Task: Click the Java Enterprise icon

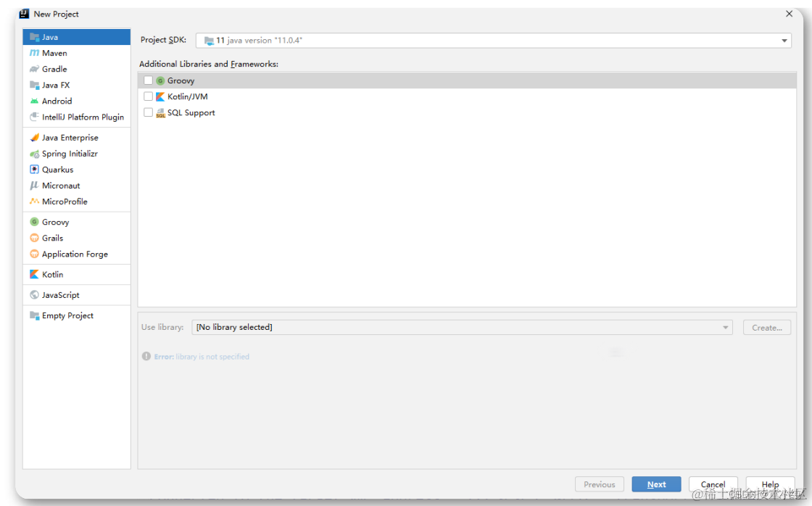Action: (34, 137)
